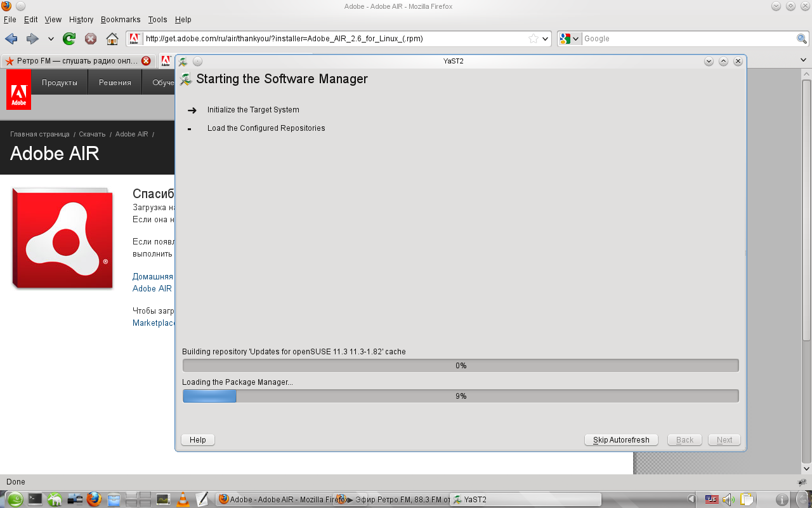The image size is (812, 508).
Task: Open the Решения navigation item
Action: 115,83
